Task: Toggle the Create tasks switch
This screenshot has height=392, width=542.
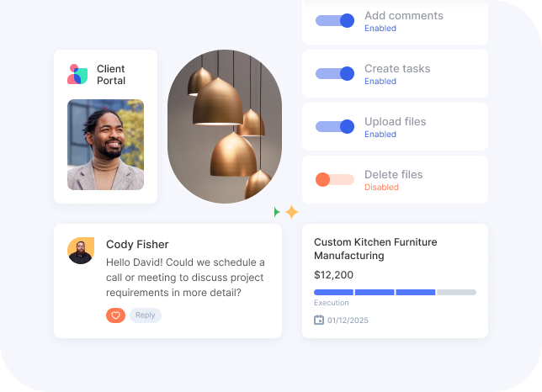Action: pos(335,73)
